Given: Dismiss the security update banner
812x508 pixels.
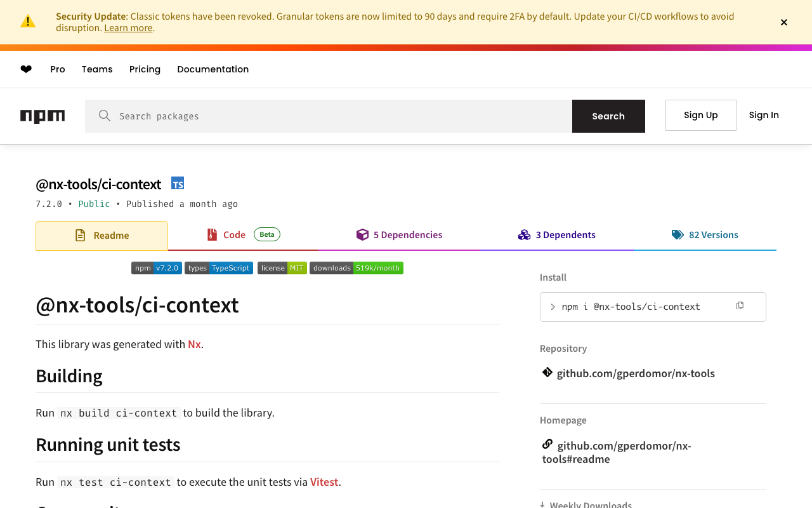Looking at the screenshot, I should click(x=784, y=22).
